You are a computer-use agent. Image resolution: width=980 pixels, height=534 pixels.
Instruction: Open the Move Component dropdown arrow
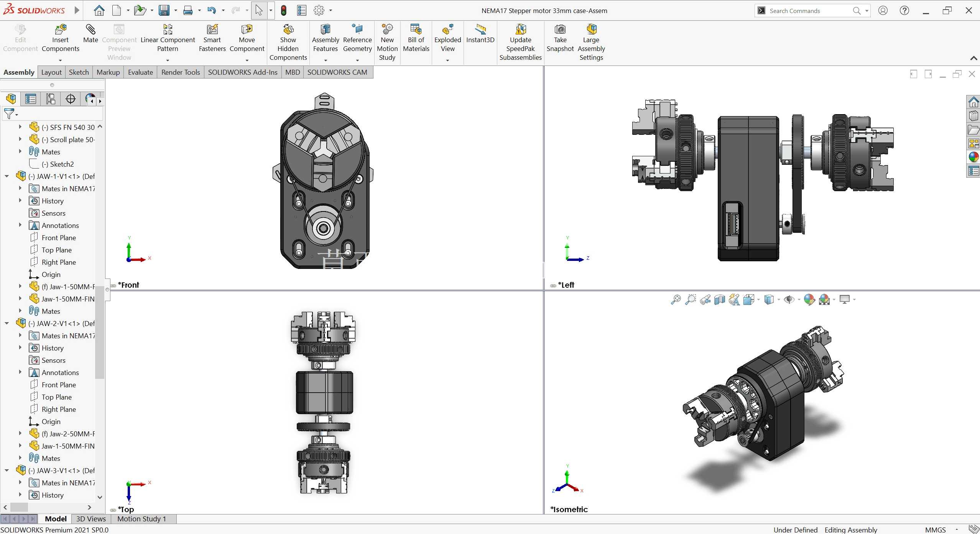(247, 60)
